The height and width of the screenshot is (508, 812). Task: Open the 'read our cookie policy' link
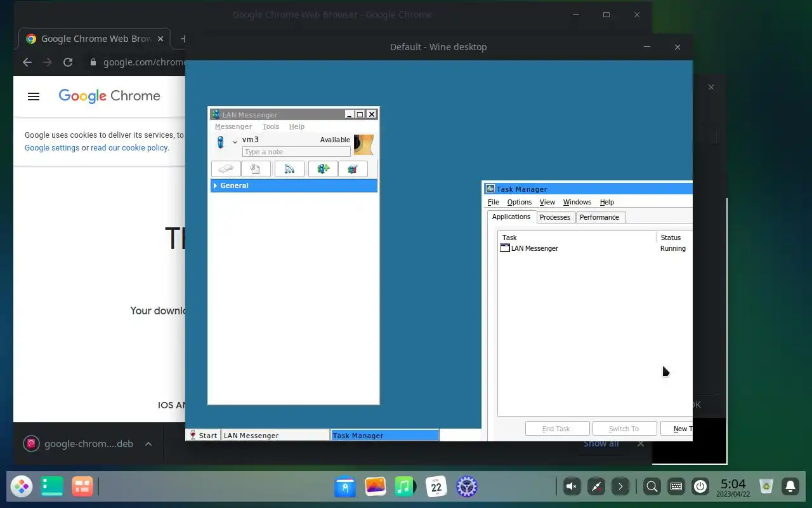coord(129,147)
